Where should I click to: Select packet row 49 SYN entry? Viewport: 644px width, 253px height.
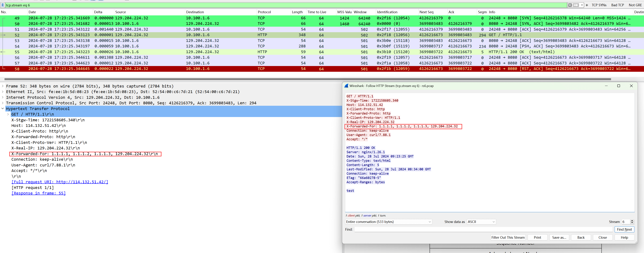[164, 18]
